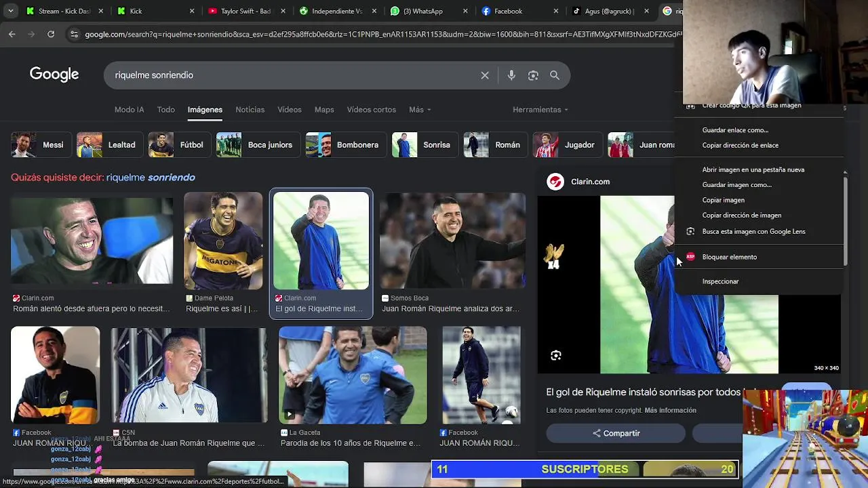Open the C5N La bomba de Riquelme image
The width and height of the screenshot is (868, 488).
click(189, 375)
